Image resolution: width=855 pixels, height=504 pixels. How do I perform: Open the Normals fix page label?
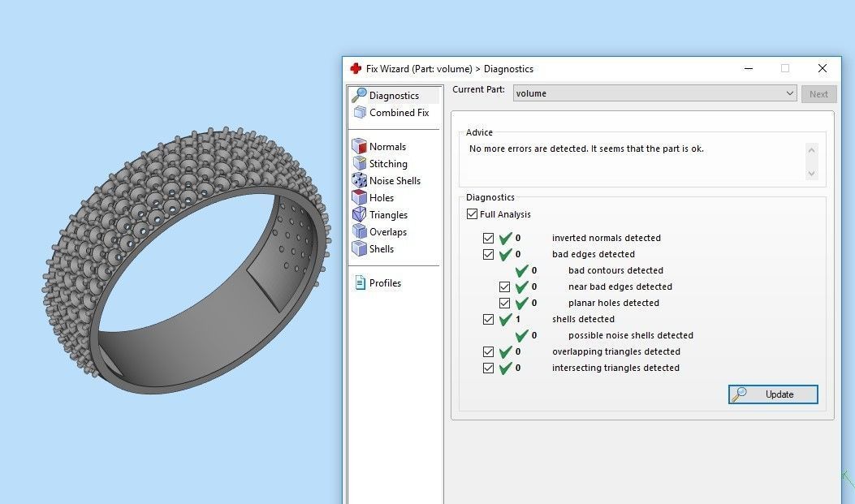click(387, 147)
